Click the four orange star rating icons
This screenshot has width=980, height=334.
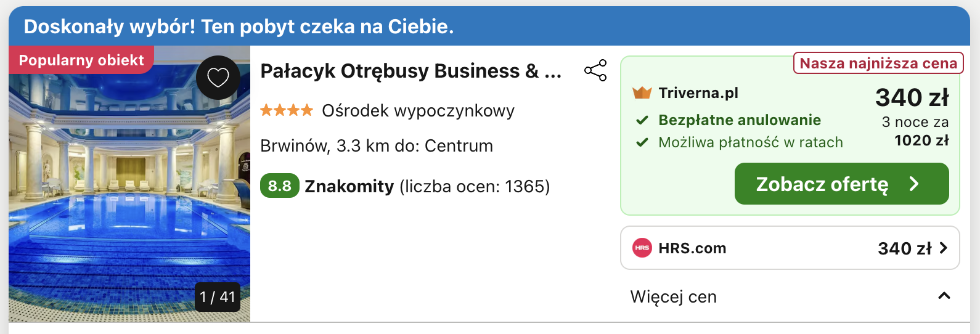[287, 110]
